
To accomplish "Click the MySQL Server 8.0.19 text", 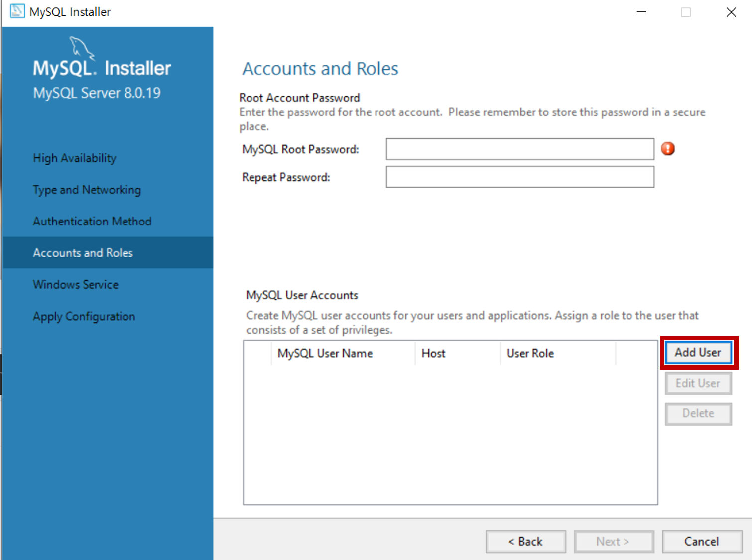I will pos(97,93).
